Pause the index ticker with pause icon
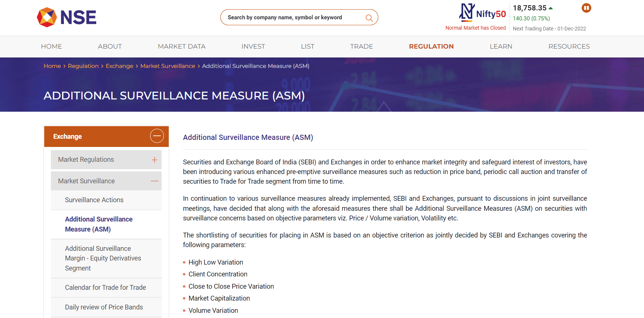Viewport: 644px width, 318px height. (586, 8)
